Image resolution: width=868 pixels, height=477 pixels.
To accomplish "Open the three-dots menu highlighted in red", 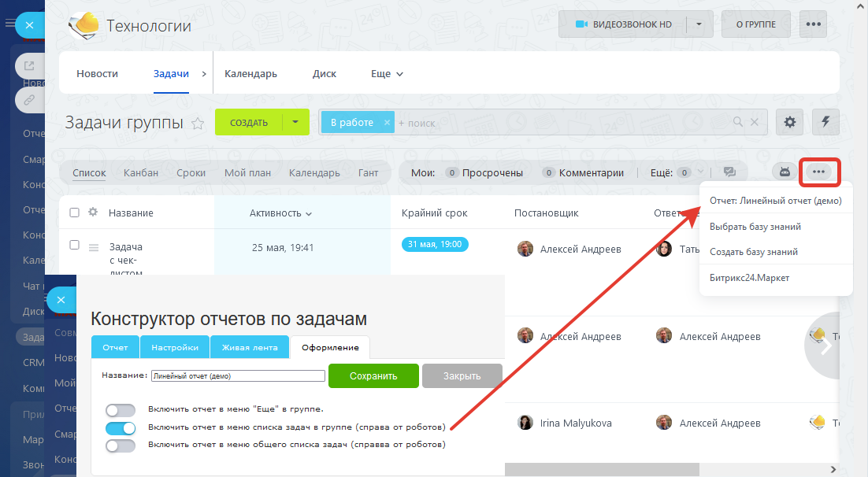I will [819, 172].
